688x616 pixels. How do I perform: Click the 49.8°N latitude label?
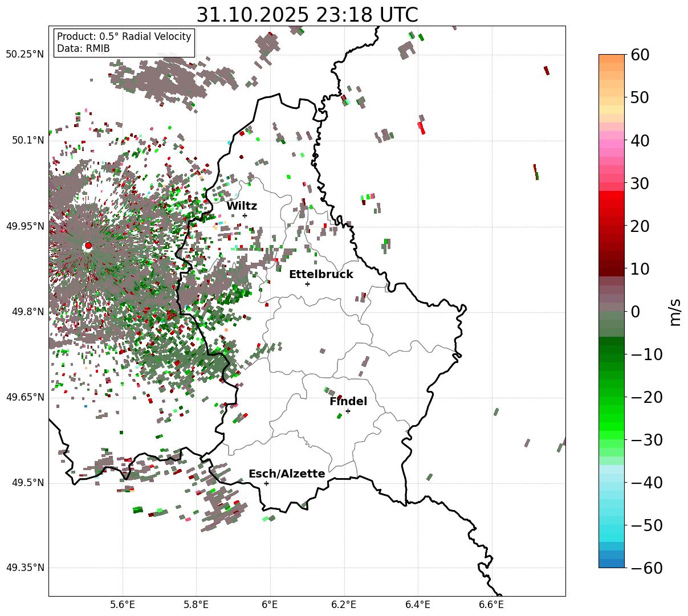(x=28, y=312)
